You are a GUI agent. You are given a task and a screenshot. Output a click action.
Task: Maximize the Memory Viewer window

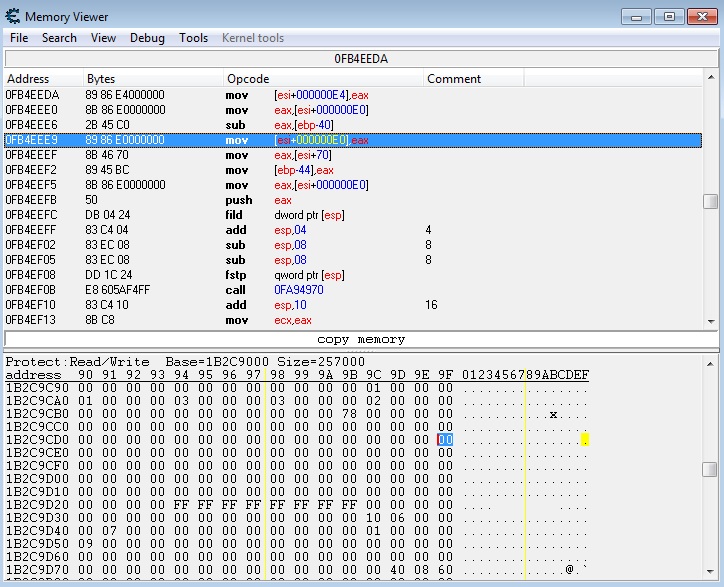668,16
